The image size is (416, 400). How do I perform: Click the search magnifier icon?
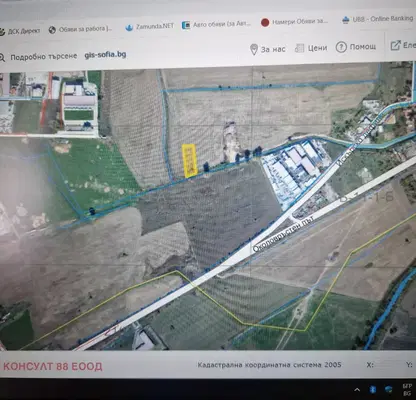pyautogui.click(x=2, y=58)
